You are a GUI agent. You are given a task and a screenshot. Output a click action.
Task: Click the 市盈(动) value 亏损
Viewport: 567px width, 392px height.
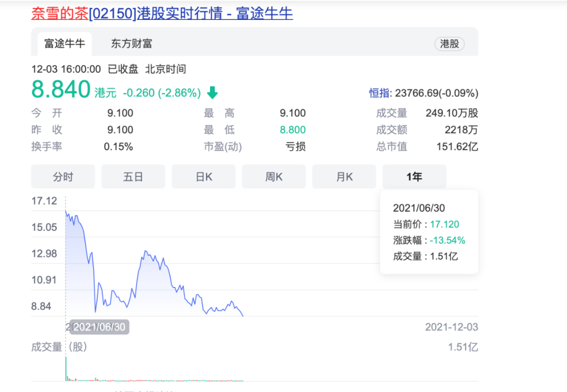(x=296, y=146)
